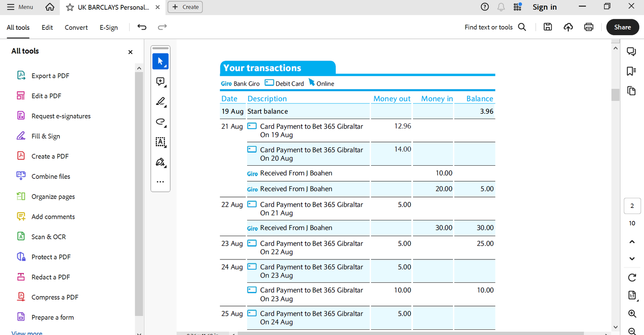
Task: Click the print icon
Action: 588,27
